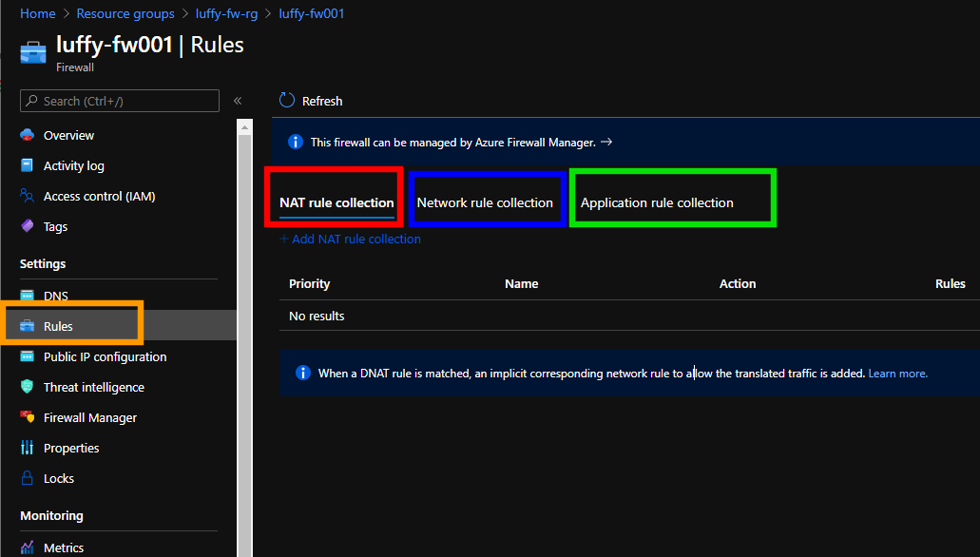The image size is (980, 557).
Task: Open Public IP configuration menu item
Action: coord(105,357)
